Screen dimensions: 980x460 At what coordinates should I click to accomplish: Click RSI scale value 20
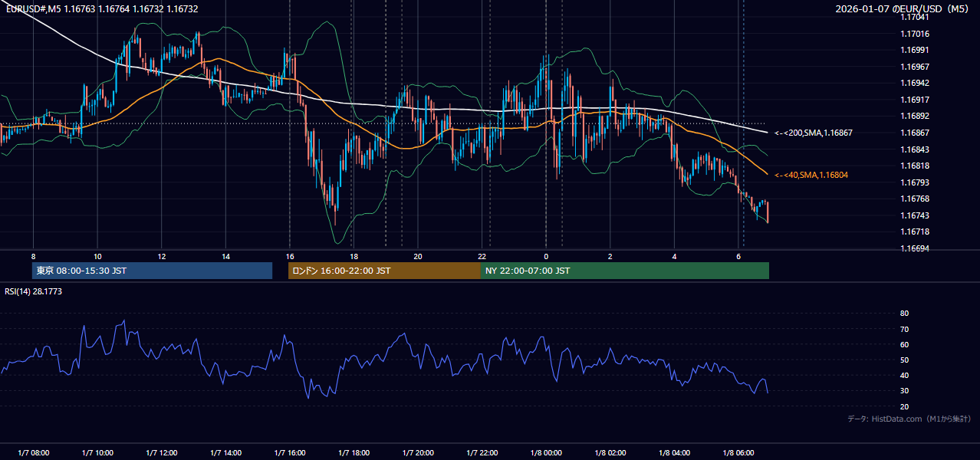tap(905, 406)
